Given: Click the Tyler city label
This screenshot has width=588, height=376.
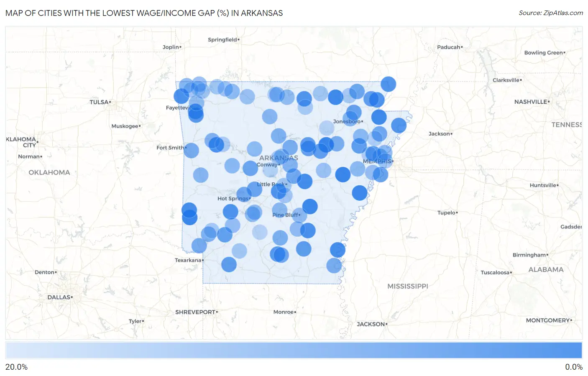Looking at the screenshot, I should point(135,321).
